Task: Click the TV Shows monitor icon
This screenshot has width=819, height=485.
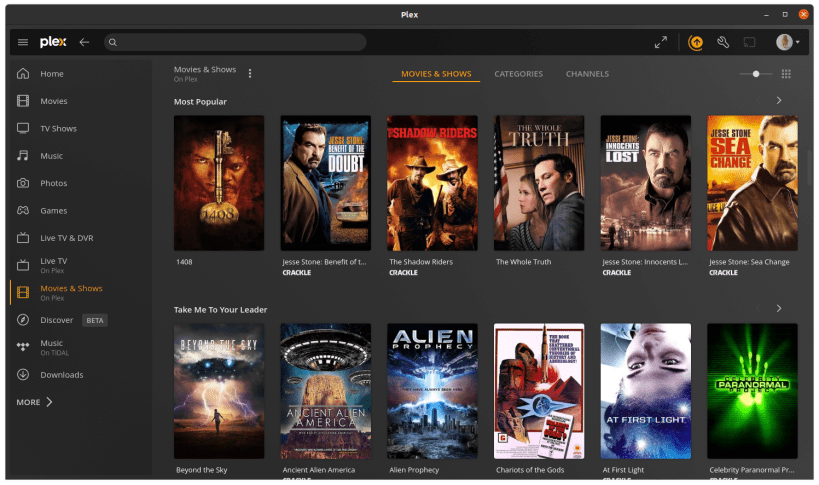Action: (x=23, y=128)
